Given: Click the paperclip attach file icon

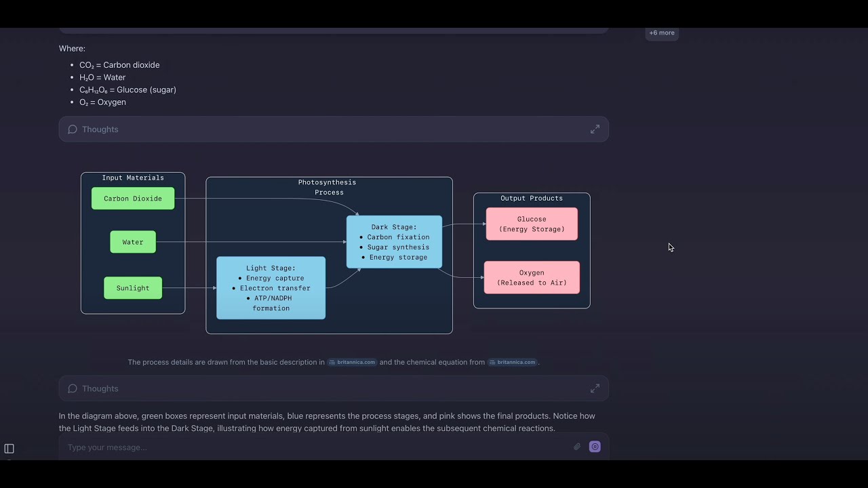Looking at the screenshot, I should click(577, 447).
